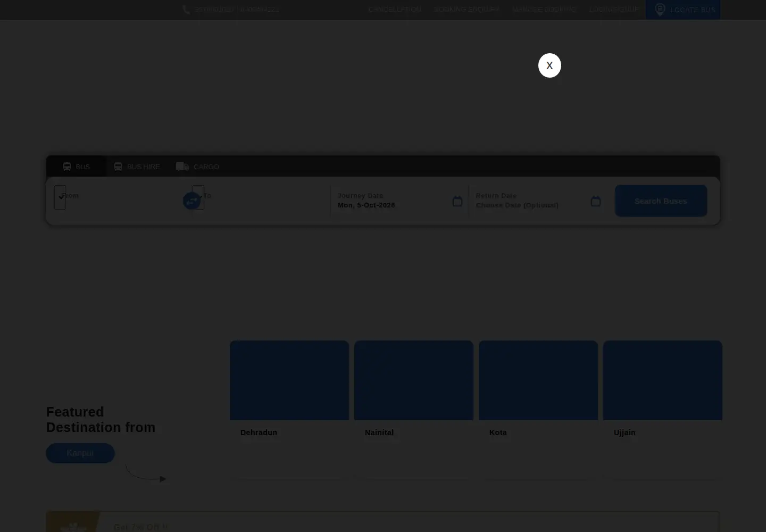This screenshot has height=532, width=766.
Task: Open the Cancellation menu link
Action: click(x=395, y=10)
